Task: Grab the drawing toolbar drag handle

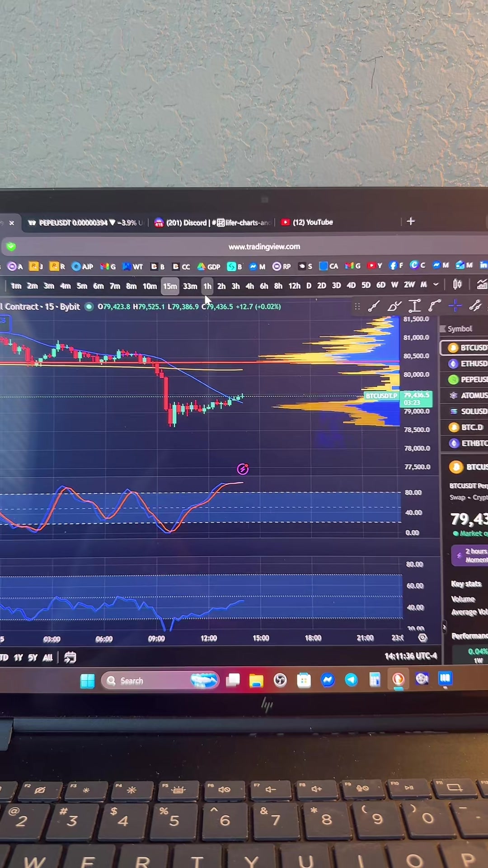Action: click(x=357, y=307)
